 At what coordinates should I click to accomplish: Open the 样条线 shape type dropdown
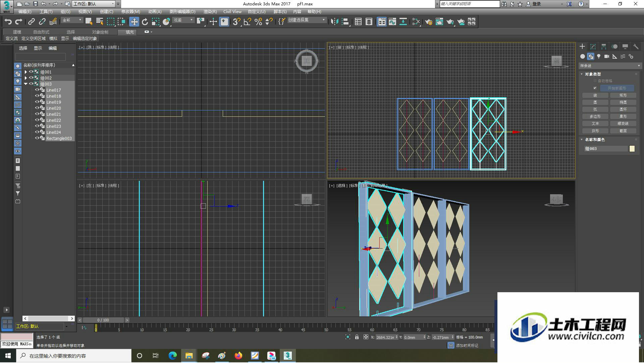tap(610, 66)
